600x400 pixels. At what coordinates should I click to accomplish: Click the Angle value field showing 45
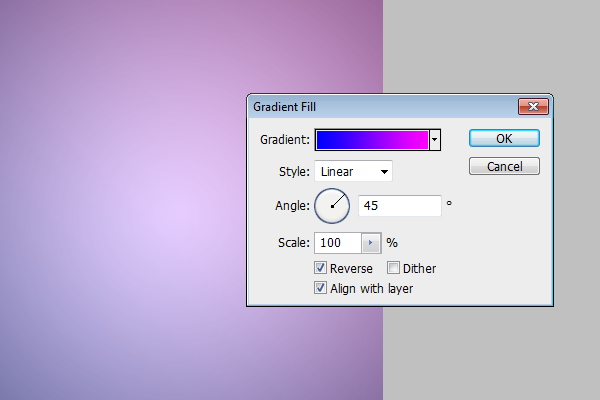tap(399, 205)
